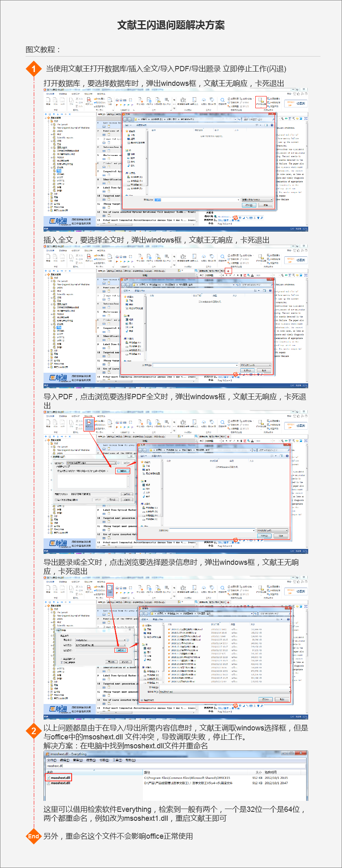Click 保存(S) button in Save As dialog
This screenshot has height=868, width=342.
[265, 700]
